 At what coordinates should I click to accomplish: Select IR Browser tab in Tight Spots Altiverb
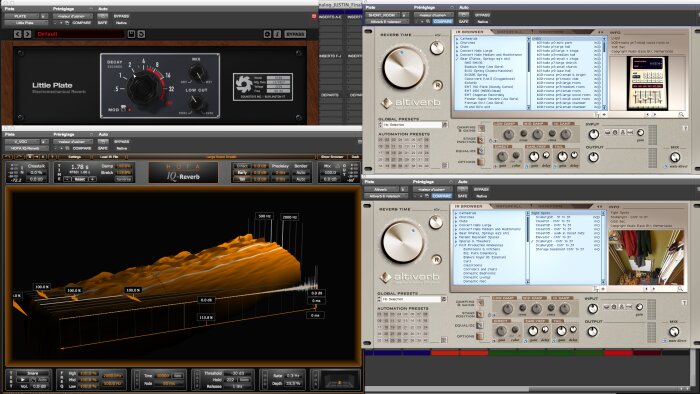click(468, 206)
